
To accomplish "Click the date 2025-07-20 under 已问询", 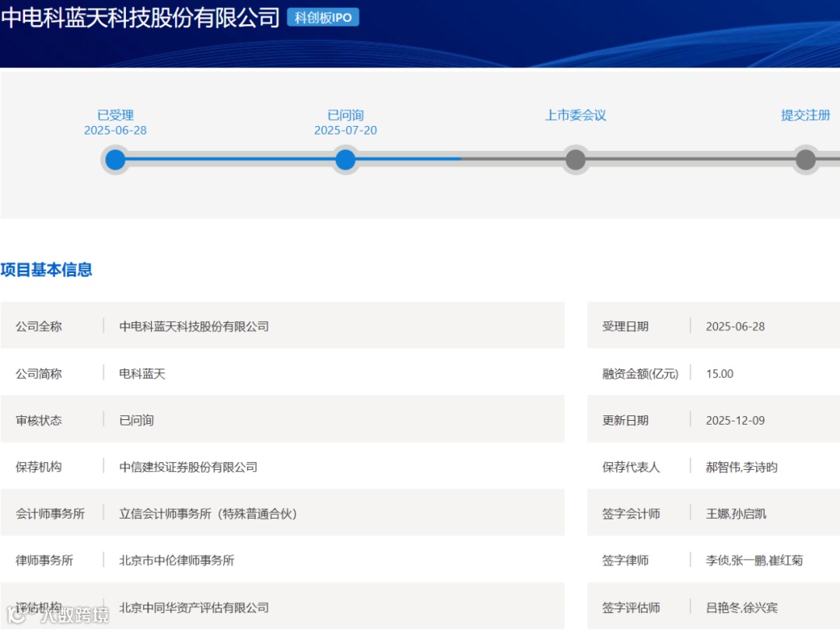I will [345, 130].
